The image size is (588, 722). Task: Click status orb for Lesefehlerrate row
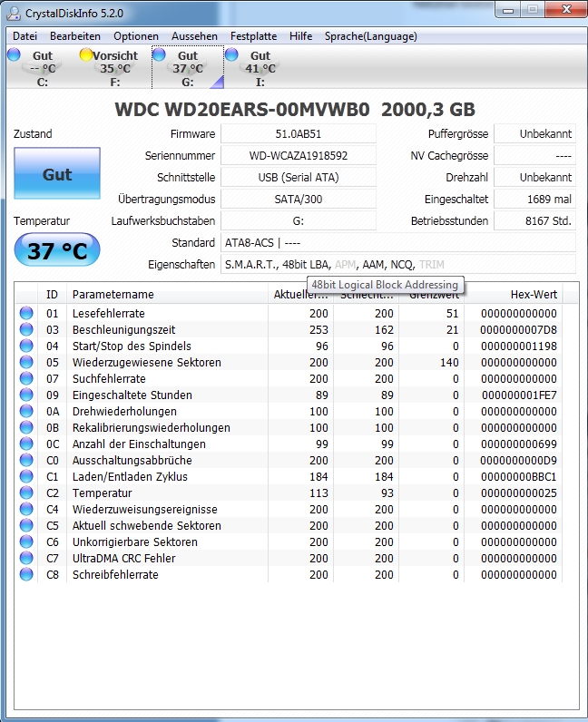point(26,313)
